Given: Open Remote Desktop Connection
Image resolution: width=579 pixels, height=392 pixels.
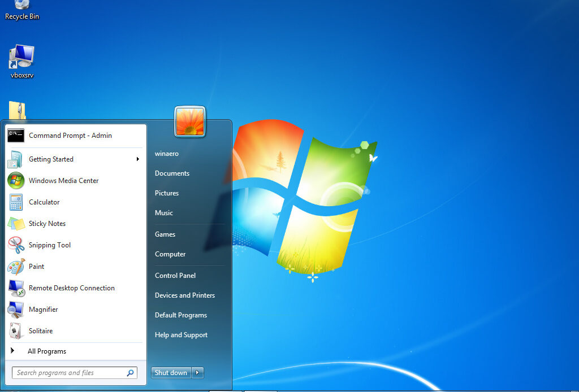Looking at the screenshot, I should 71,288.
